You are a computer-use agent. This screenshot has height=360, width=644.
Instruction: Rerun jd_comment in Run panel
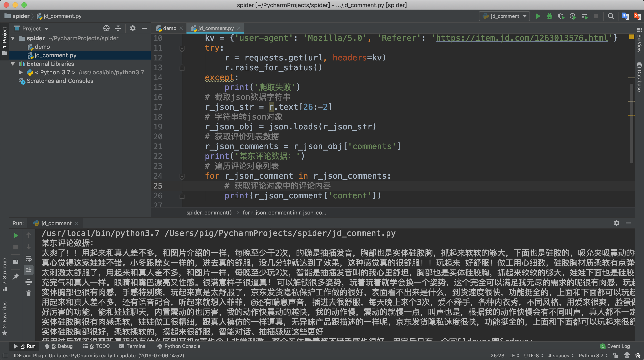[15, 236]
